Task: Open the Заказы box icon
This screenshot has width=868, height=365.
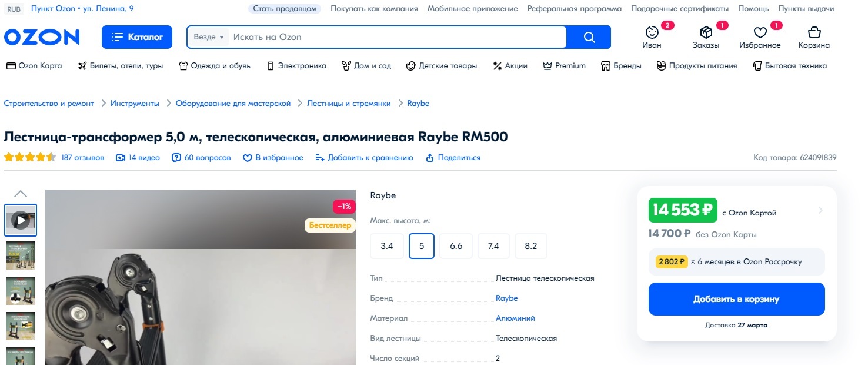Action: coord(706,37)
